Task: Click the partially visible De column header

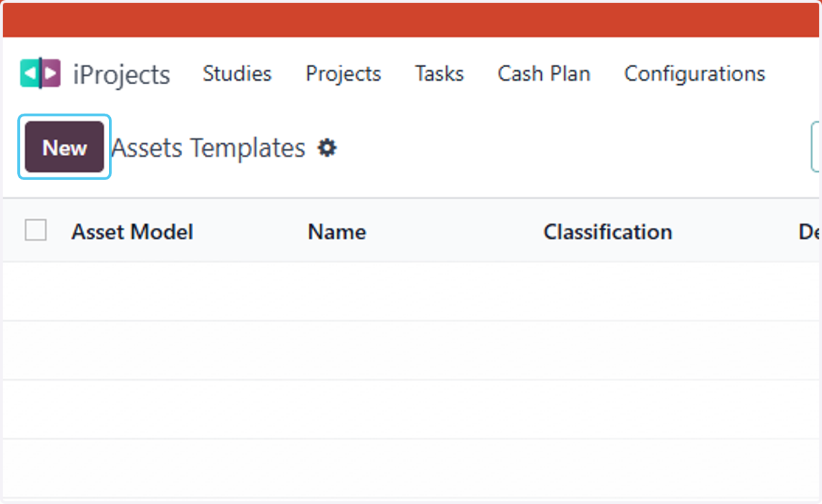Action: tap(810, 231)
